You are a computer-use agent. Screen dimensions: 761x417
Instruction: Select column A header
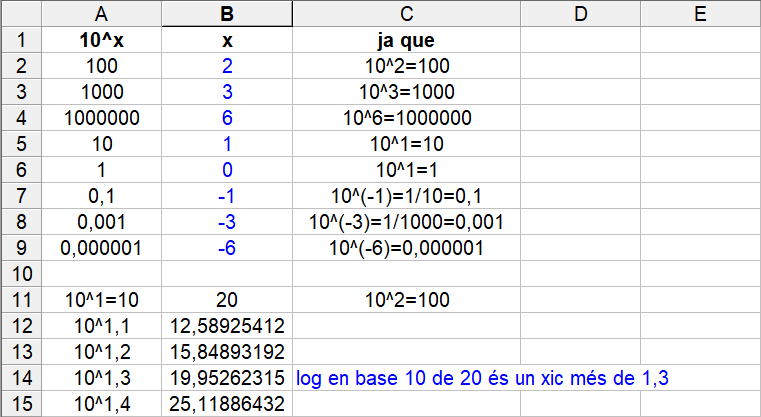point(102,14)
